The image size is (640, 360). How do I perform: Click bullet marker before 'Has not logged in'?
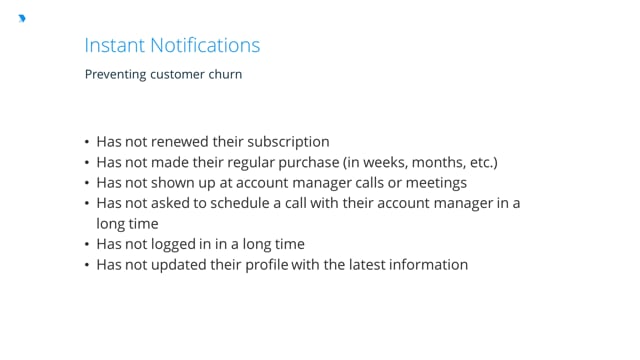[x=87, y=244]
